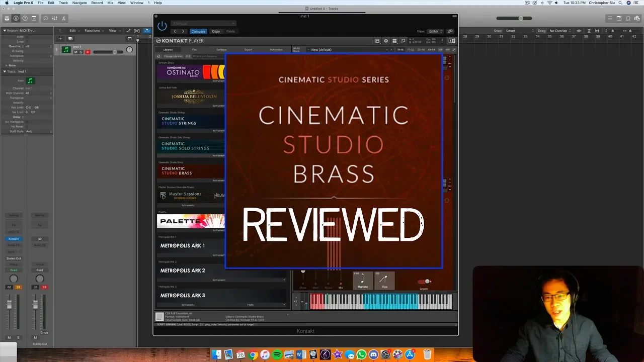Open Kontakt workspace layout icon
644x362 pixels.
tap(394, 41)
